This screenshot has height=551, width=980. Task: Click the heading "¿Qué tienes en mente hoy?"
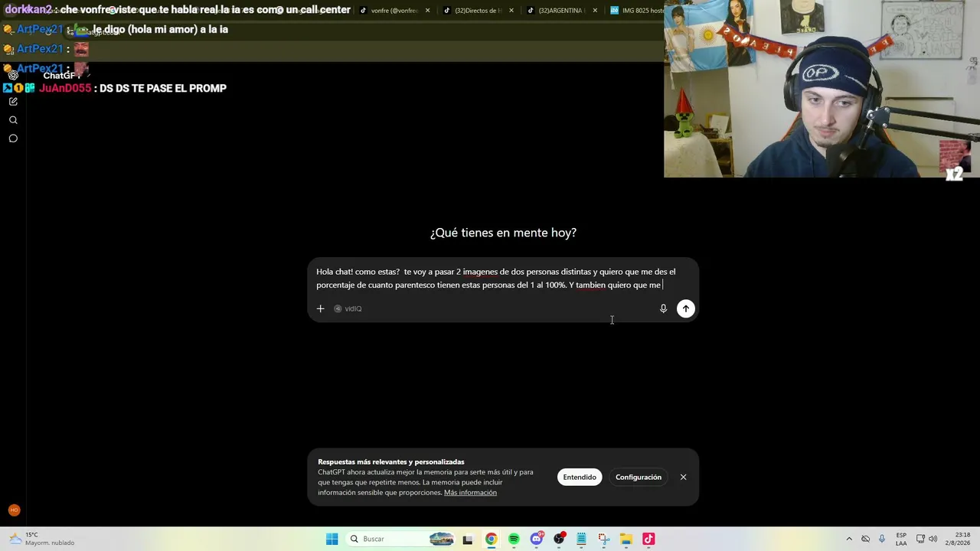503,233
